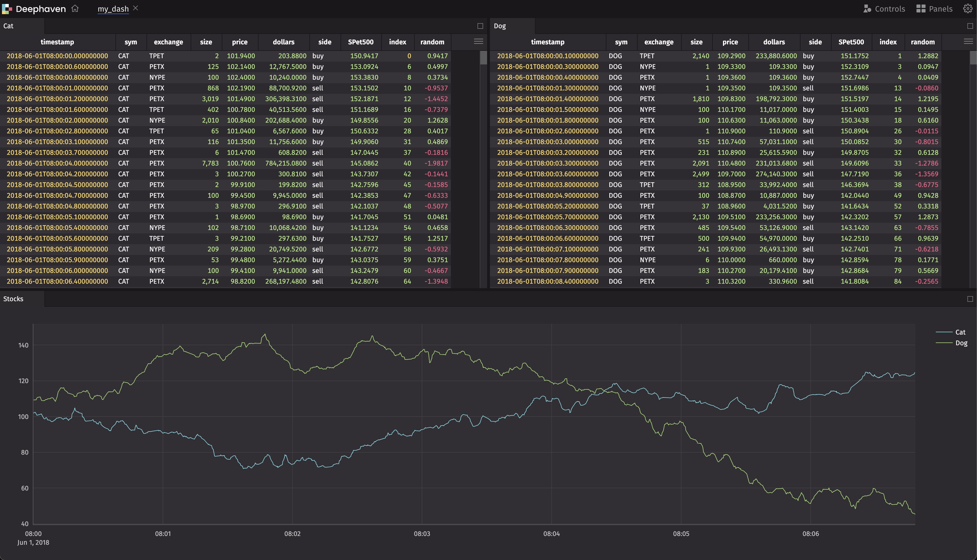This screenshot has height=560, width=977.
Task: Click the maximize square on the Cat panel
Action: (480, 26)
